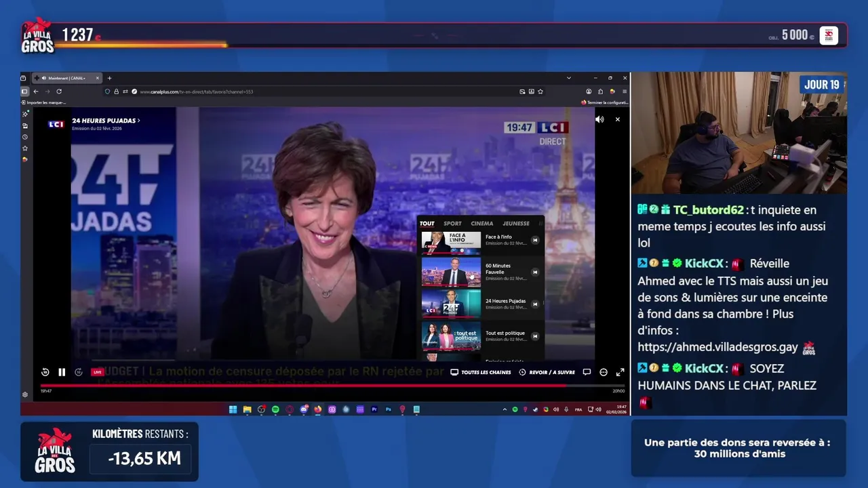Open Premiere Pro from the taskbar
This screenshot has width=868, height=488.
point(374,409)
